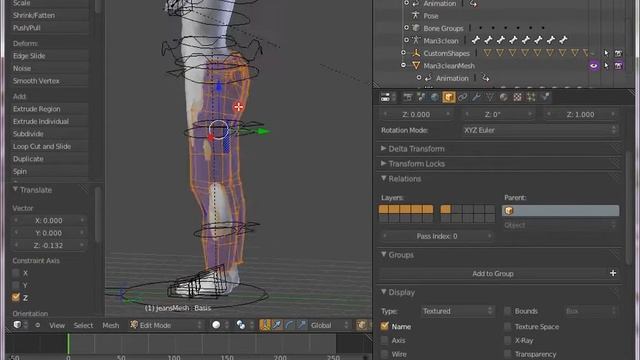640x360 pixels.
Task: Open the display Type Textured dropdown
Action: coord(458,311)
